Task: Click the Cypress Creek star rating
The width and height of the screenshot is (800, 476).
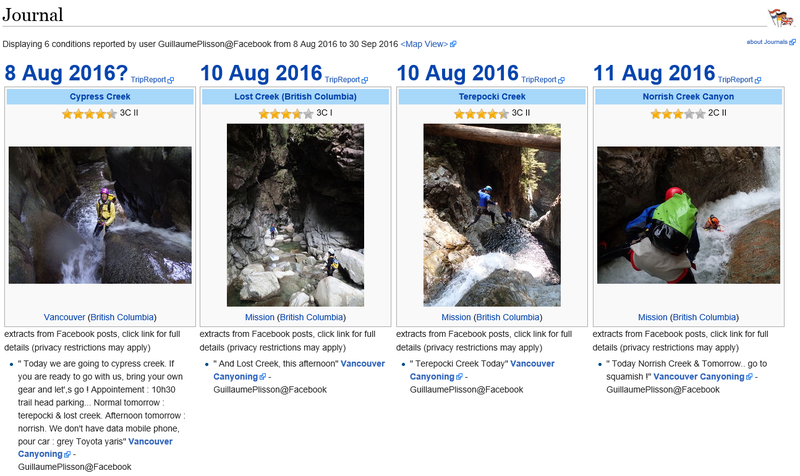Action: click(x=89, y=114)
